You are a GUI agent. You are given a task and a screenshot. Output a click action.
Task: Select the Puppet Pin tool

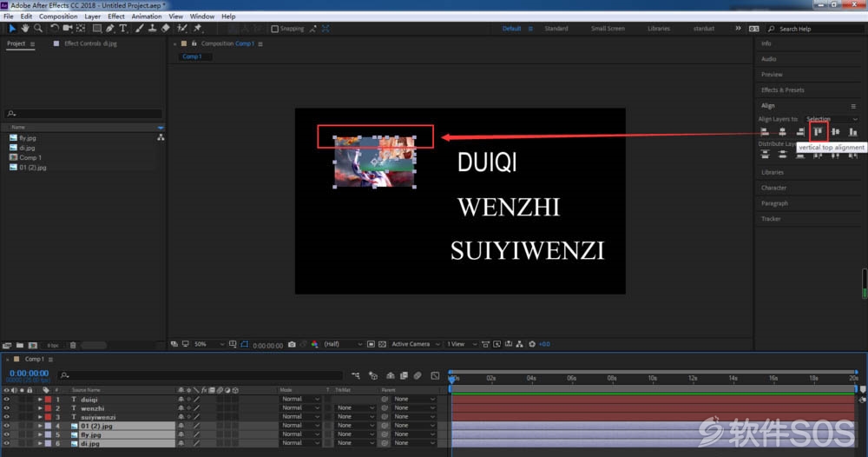click(x=198, y=29)
